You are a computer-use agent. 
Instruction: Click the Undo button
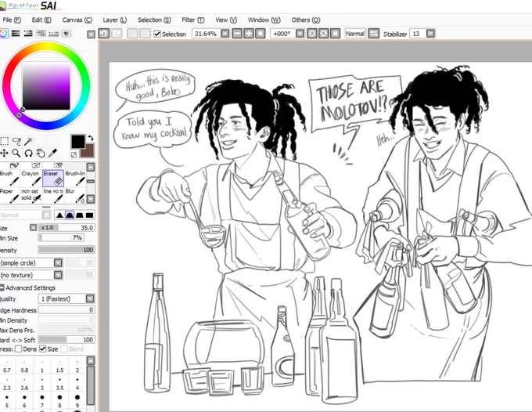(x=104, y=34)
